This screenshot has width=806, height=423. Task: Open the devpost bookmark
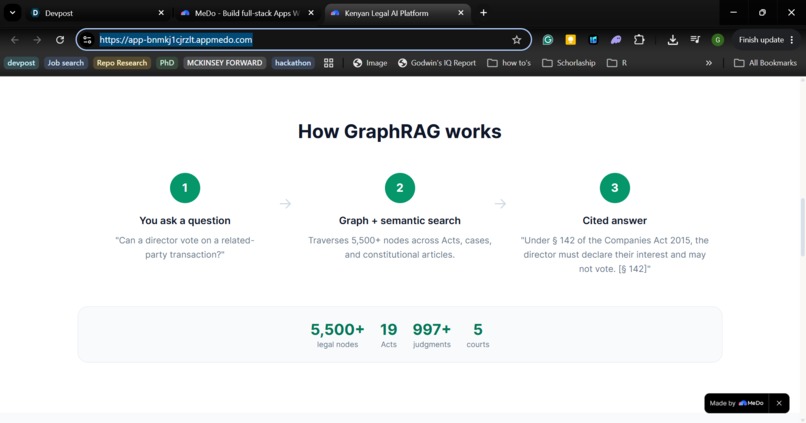coord(21,63)
